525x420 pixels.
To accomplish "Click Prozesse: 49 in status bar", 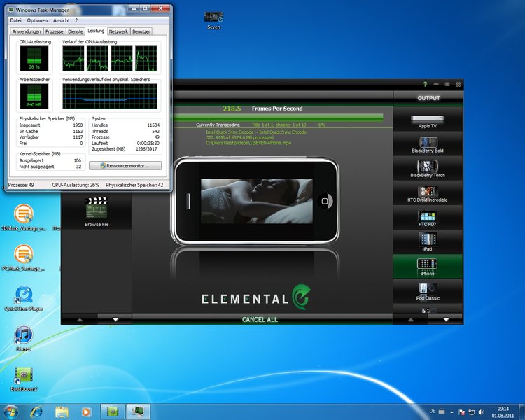I will click(21, 185).
